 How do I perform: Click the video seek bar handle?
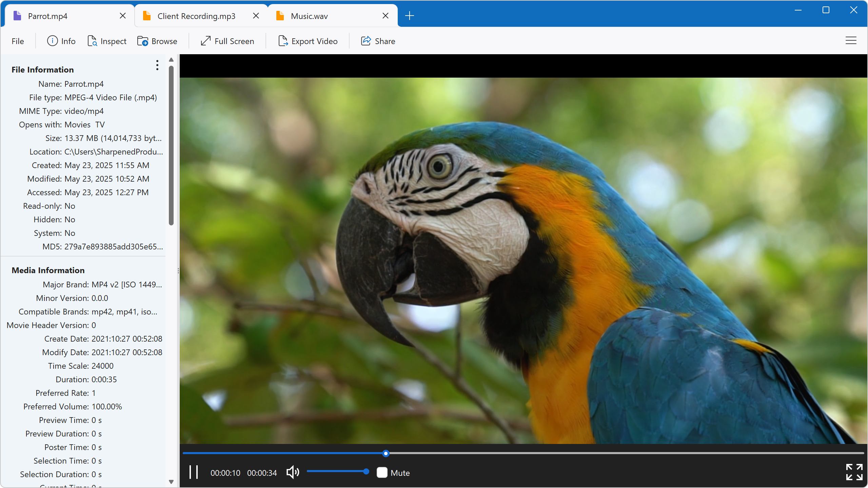pyautogui.click(x=386, y=453)
